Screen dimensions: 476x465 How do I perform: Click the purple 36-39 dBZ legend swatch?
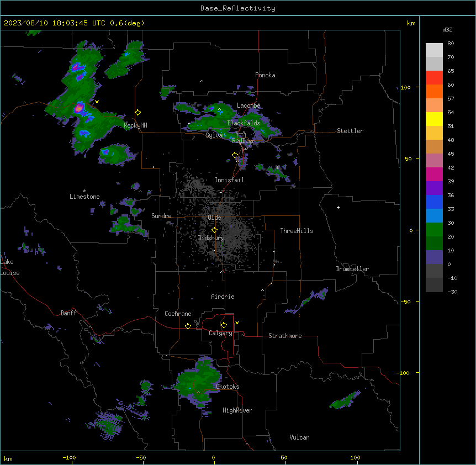434,188
